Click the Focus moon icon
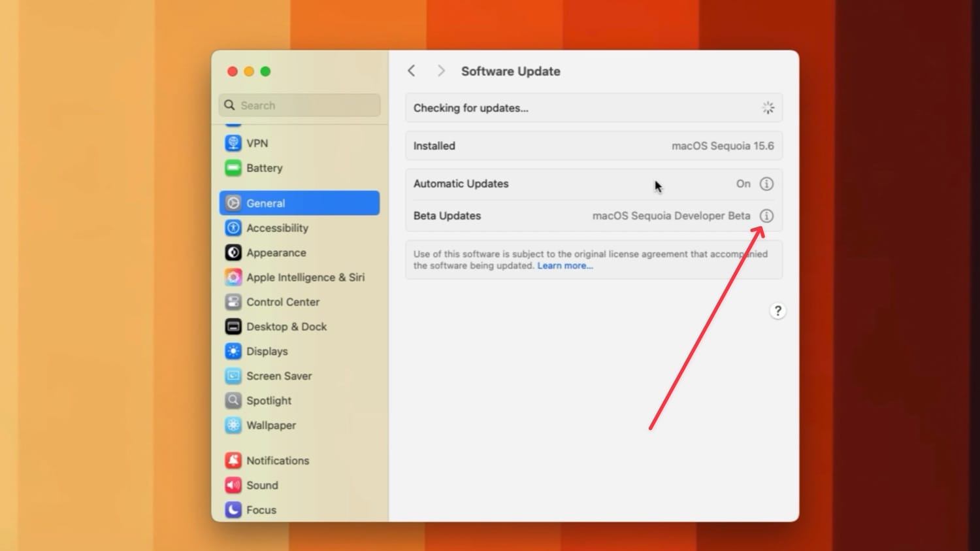 tap(233, 510)
